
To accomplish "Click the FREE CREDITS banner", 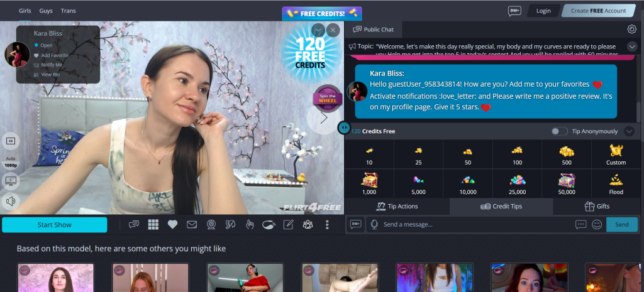I will tap(322, 14).
